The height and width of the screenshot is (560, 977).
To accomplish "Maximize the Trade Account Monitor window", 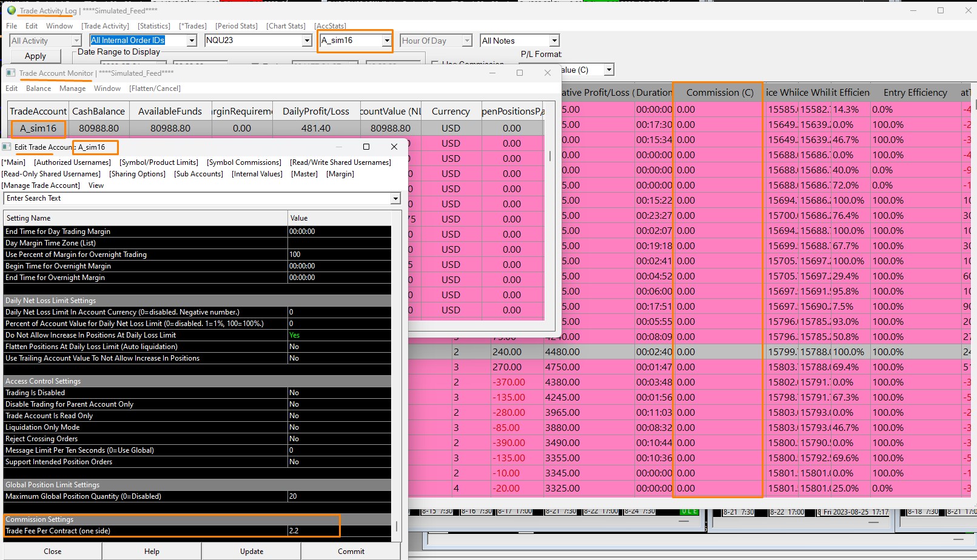I will (x=520, y=73).
